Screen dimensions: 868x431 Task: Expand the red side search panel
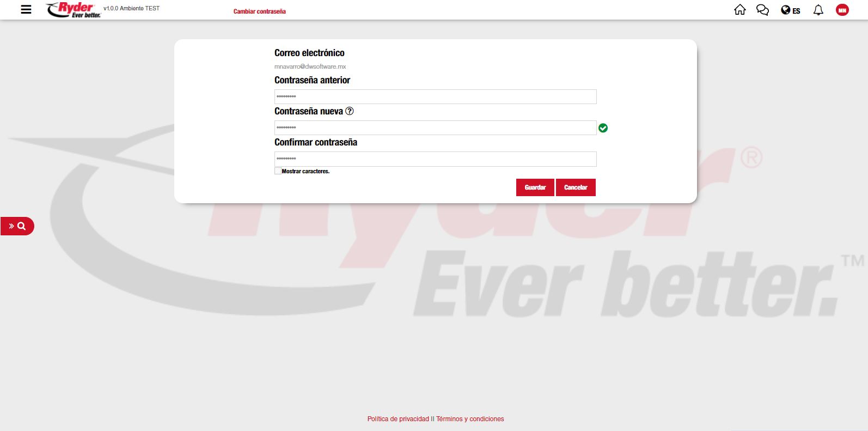17,226
